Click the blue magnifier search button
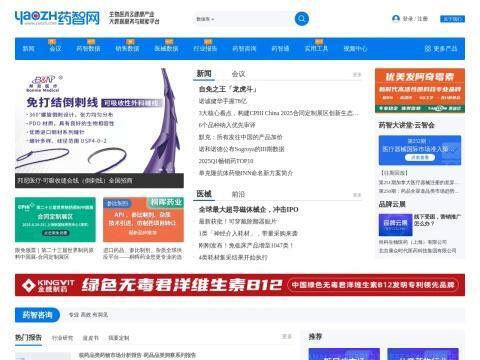 tap(302, 19)
